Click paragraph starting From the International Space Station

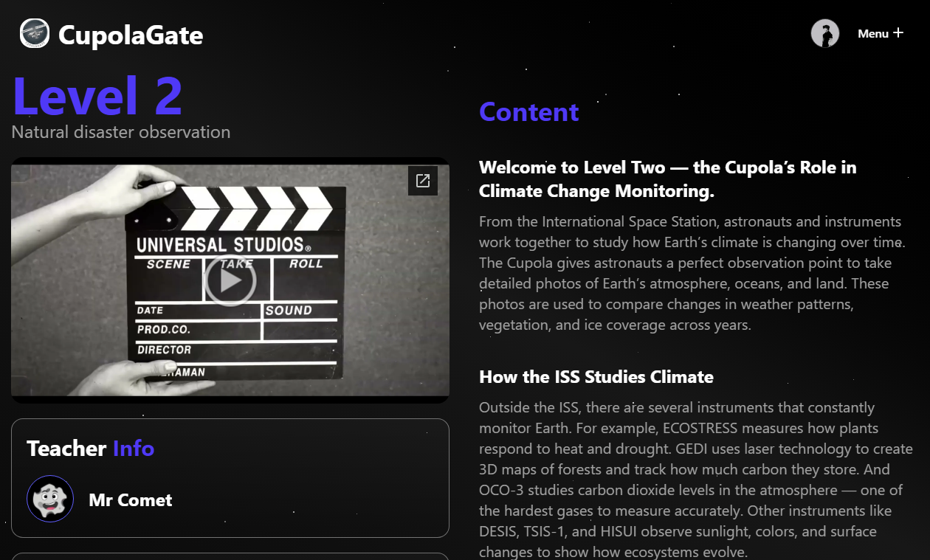point(692,273)
